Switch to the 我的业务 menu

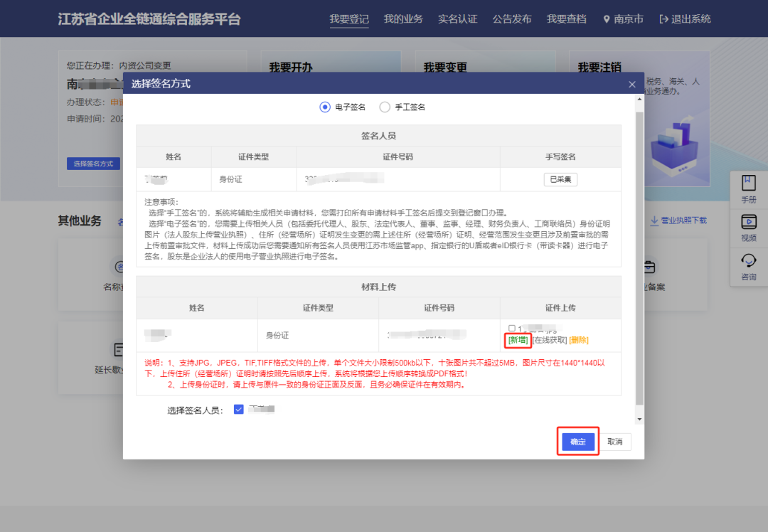(x=403, y=18)
